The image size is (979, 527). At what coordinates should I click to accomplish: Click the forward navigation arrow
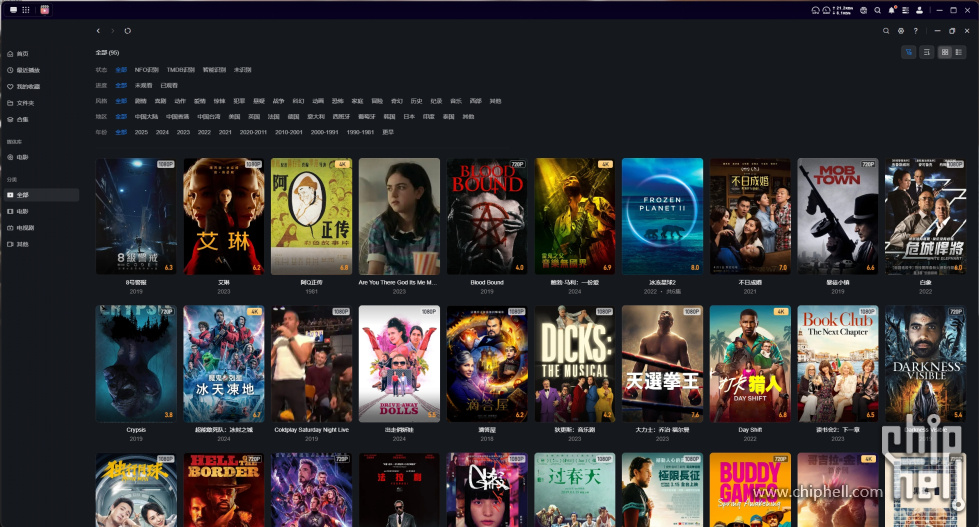tap(112, 31)
